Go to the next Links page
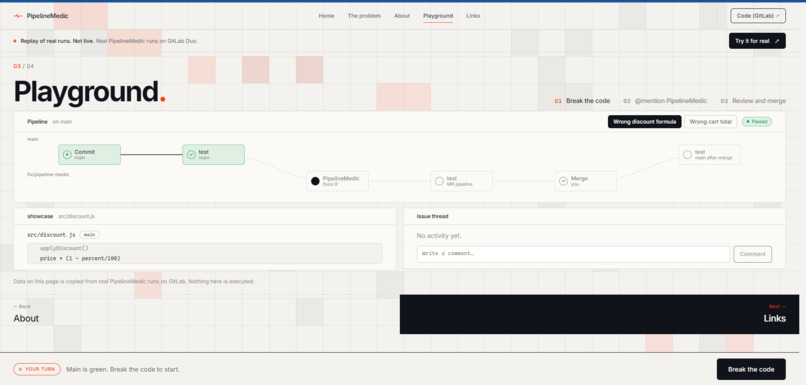The width and height of the screenshot is (806, 385). (599, 315)
